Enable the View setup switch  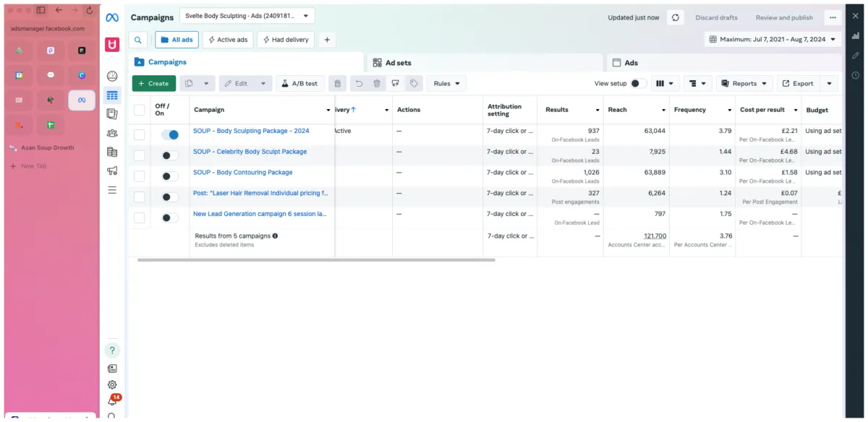coord(638,84)
